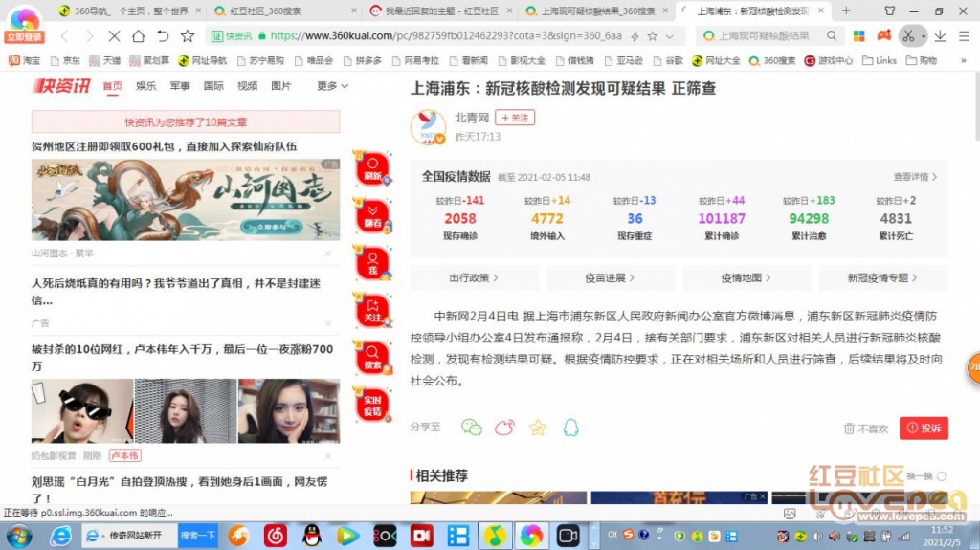This screenshot has width=980, height=550.
Task: Click the browser back arrow
Action: pyautogui.click(x=65, y=36)
